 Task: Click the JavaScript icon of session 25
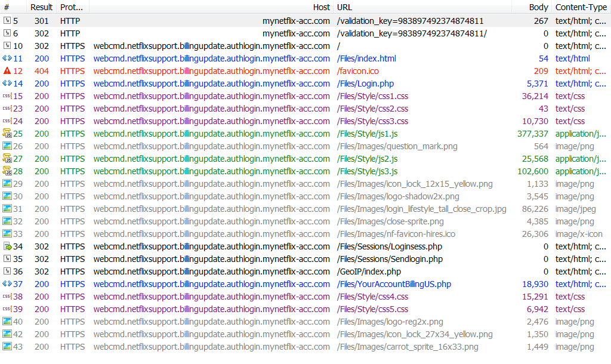7,133
